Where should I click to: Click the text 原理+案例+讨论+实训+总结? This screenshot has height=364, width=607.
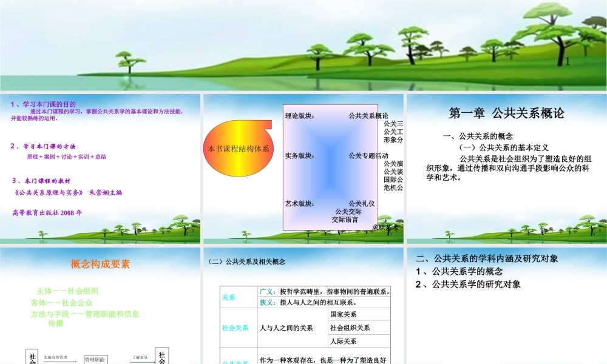click(66, 157)
